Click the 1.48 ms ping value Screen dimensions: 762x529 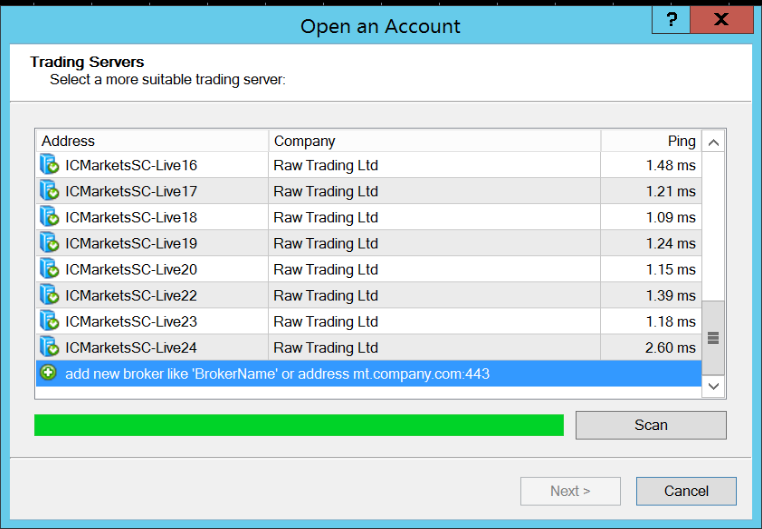[x=671, y=165]
